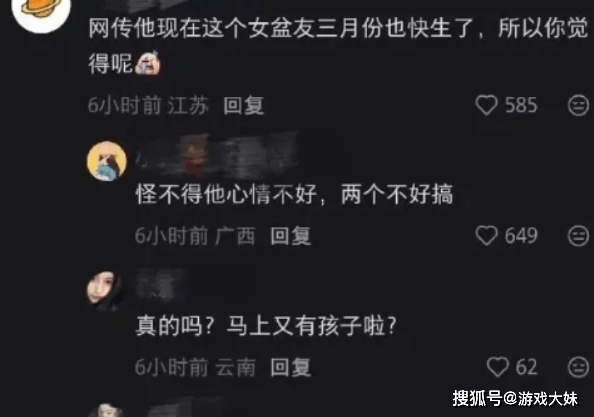Open blurred username above 真的吗 comment
This screenshot has height=417, width=594.
tap(159, 285)
